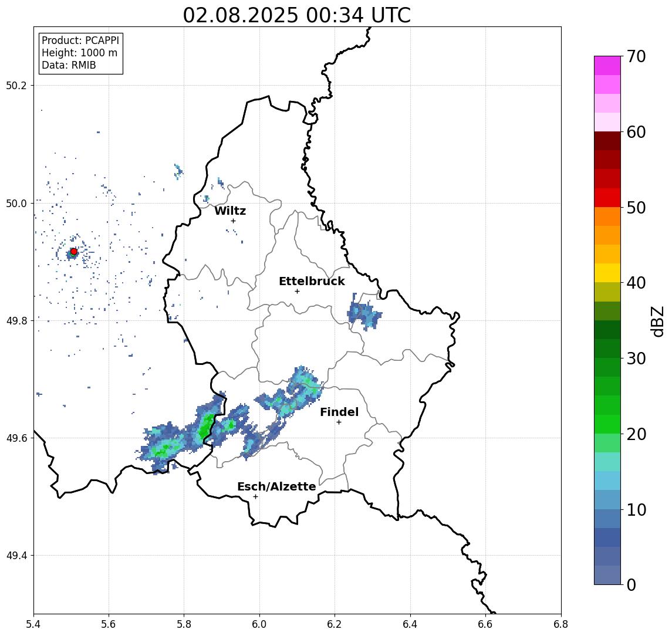
Task: Click the 0 tick label on colorbar
Action: (x=631, y=584)
